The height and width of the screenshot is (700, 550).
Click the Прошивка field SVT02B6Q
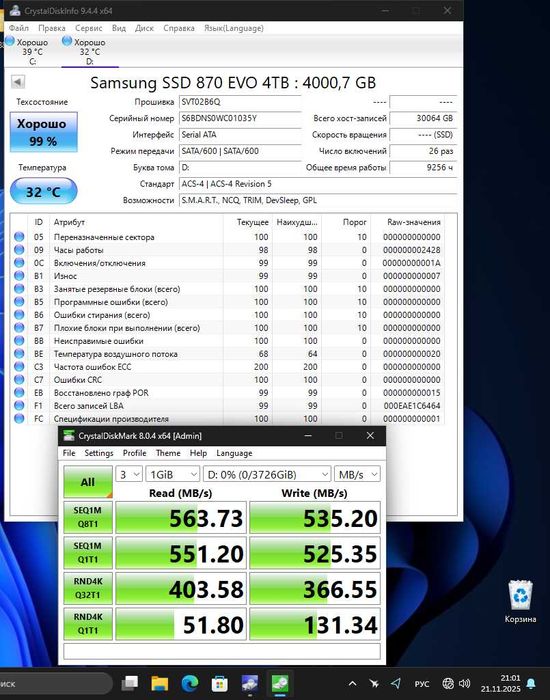240,102
